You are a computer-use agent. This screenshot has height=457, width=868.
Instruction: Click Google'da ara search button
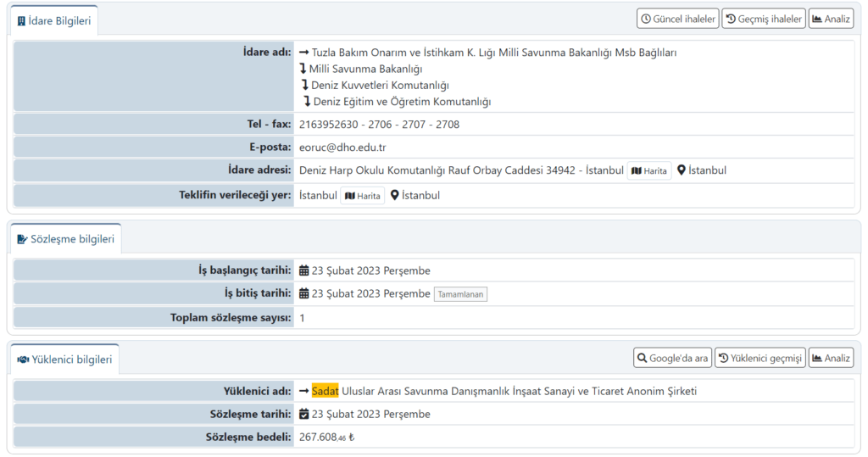(672, 358)
